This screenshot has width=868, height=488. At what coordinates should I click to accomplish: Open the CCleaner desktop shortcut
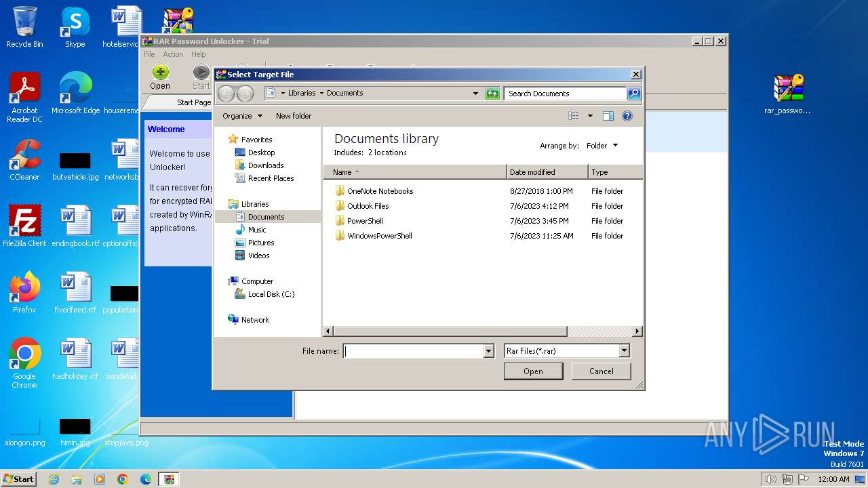pos(24,160)
